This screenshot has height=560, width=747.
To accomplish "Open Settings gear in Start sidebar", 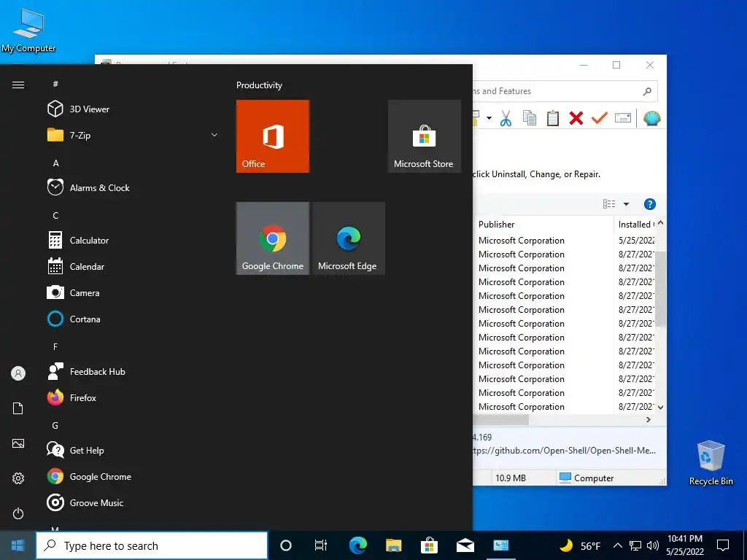I will tap(18, 478).
